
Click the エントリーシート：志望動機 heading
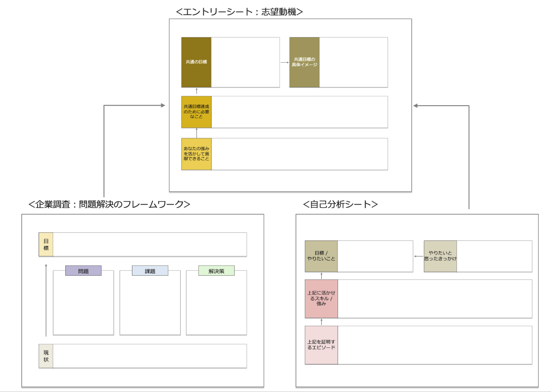(x=239, y=11)
